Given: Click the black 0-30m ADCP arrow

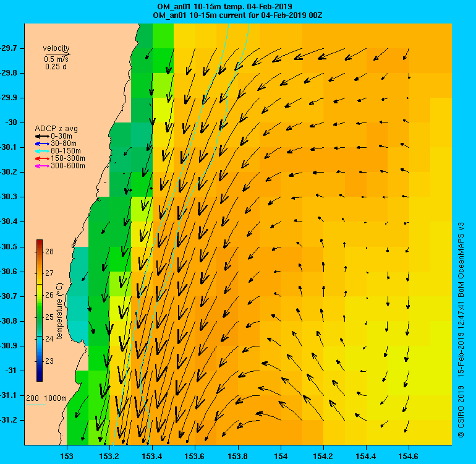Looking at the screenshot, I should 42,137.
